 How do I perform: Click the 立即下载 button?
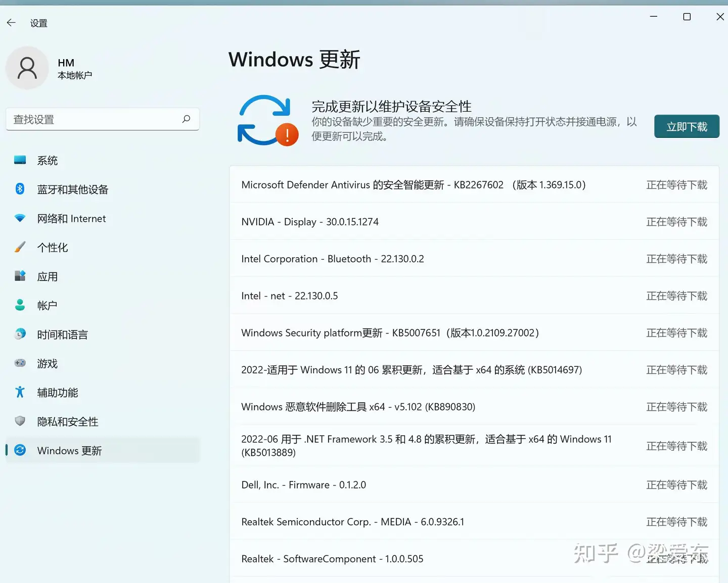pos(687,126)
